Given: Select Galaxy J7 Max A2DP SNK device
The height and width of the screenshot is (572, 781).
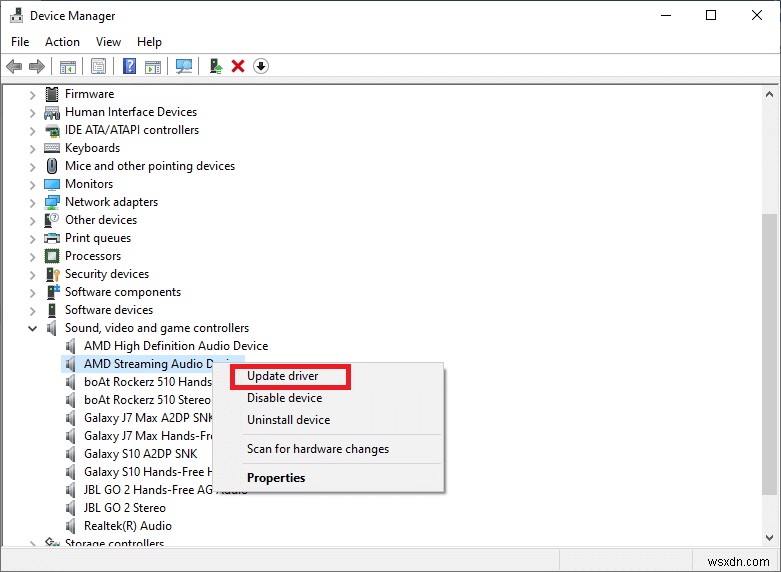Looking at the screenshot, I should (148, 418).
